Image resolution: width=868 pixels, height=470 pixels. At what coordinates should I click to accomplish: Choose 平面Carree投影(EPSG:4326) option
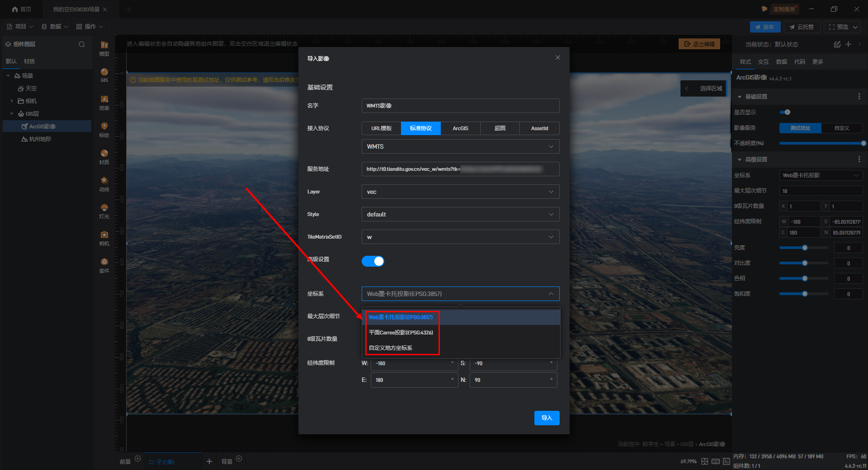pos(401,333)
